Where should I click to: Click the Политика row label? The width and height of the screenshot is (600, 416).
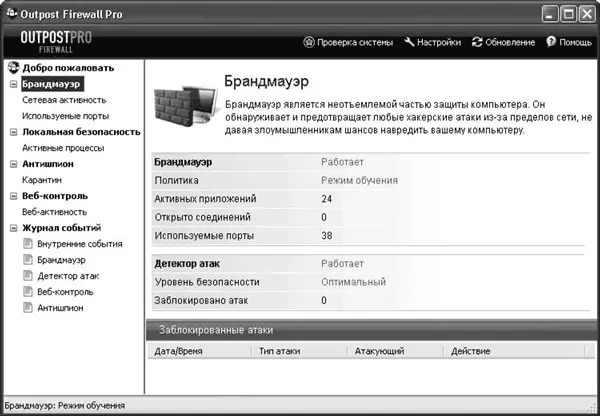(176, 180)
